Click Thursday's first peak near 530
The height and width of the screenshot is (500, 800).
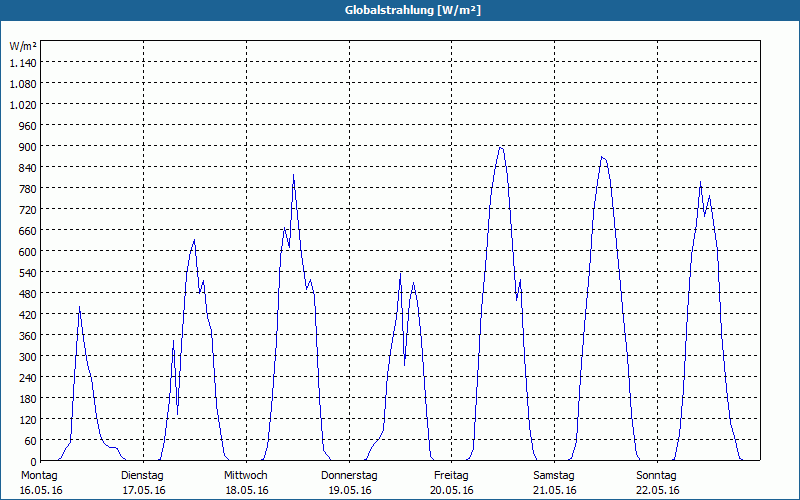coord(401,274)
